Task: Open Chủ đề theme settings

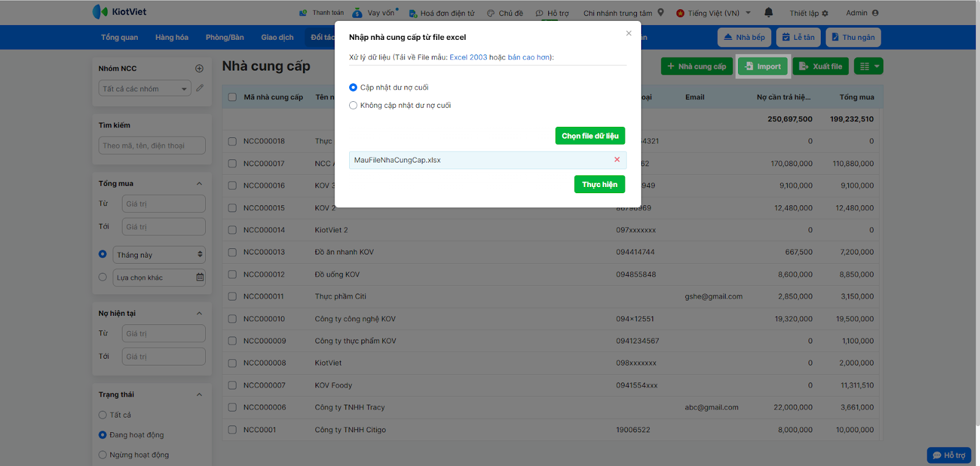Action: click(505, 13)
